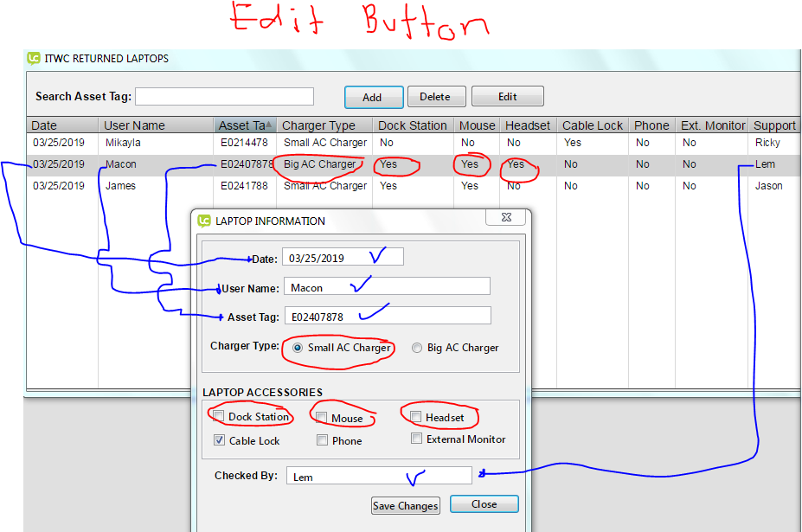Select the Big AC Charger radio button

tap(417, 348)
